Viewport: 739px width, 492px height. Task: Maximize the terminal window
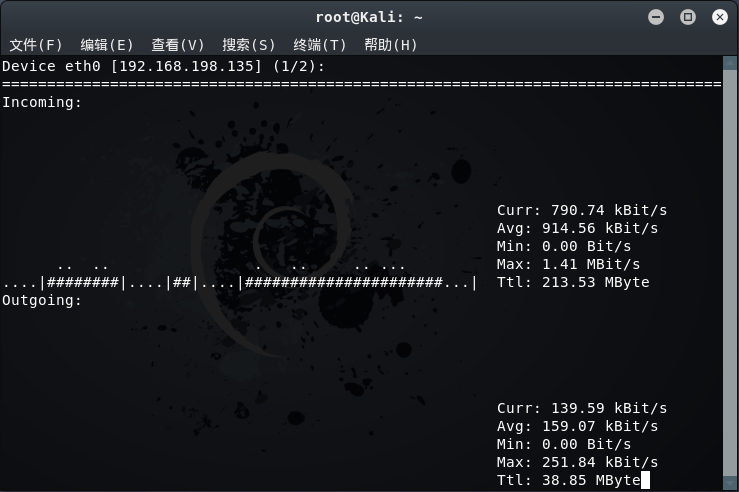[688, 17]
